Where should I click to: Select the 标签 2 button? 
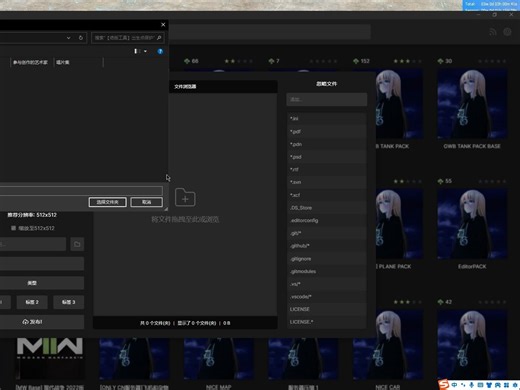(x=32, y=302)
